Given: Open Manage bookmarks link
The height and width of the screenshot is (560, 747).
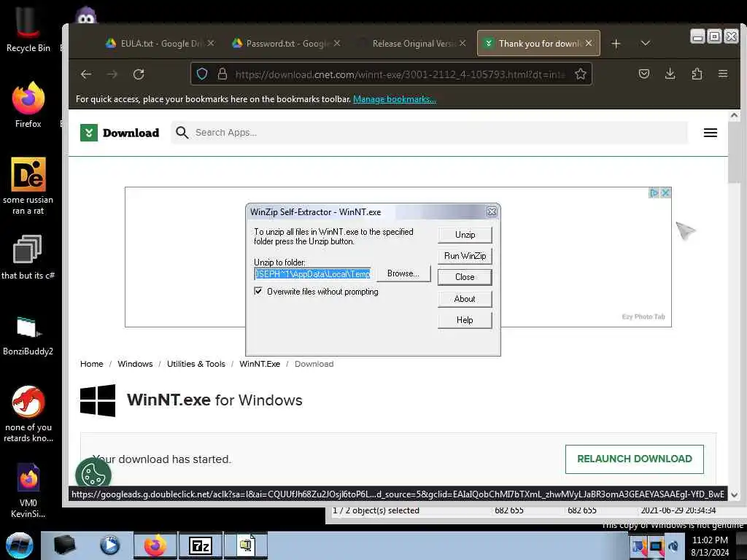Looking at the screenshot, I should tap(395, 99).
